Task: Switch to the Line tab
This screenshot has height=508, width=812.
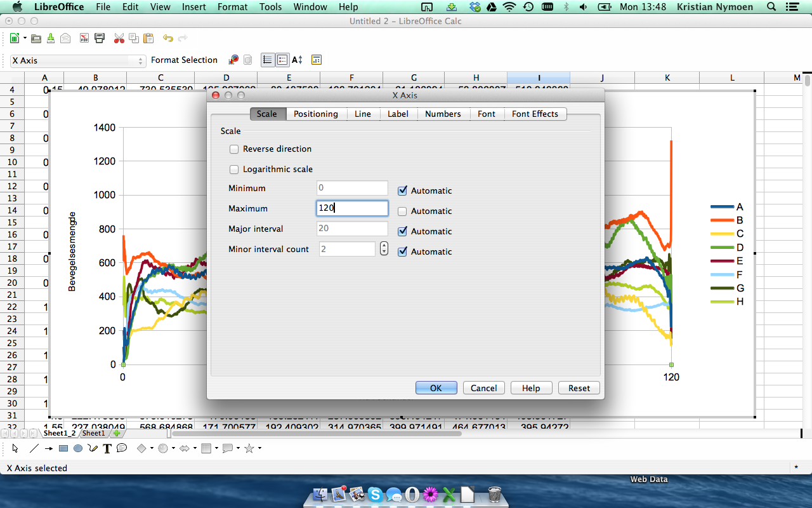Action: pos(363,114)
